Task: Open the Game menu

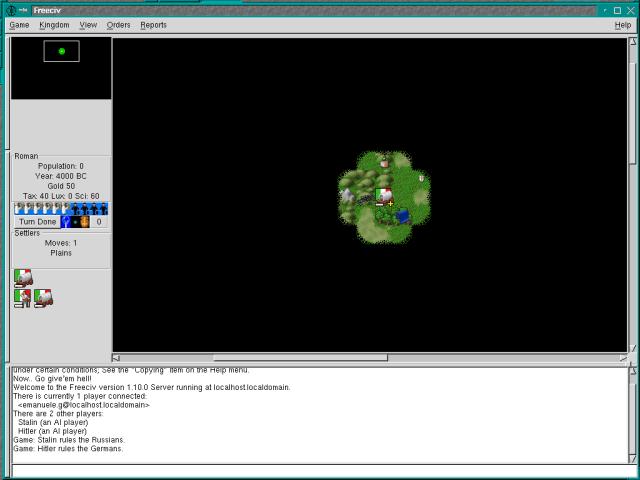Action: (19, 25)
